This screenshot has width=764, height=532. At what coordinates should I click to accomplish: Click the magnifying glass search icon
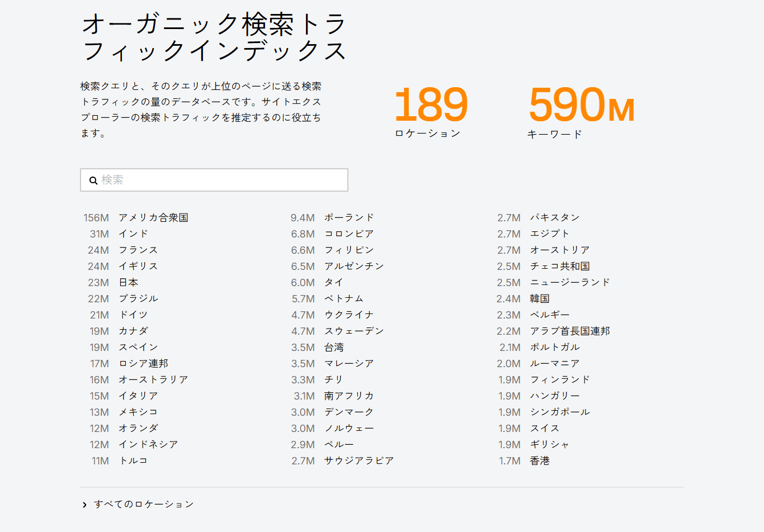[x=93, y=180]
